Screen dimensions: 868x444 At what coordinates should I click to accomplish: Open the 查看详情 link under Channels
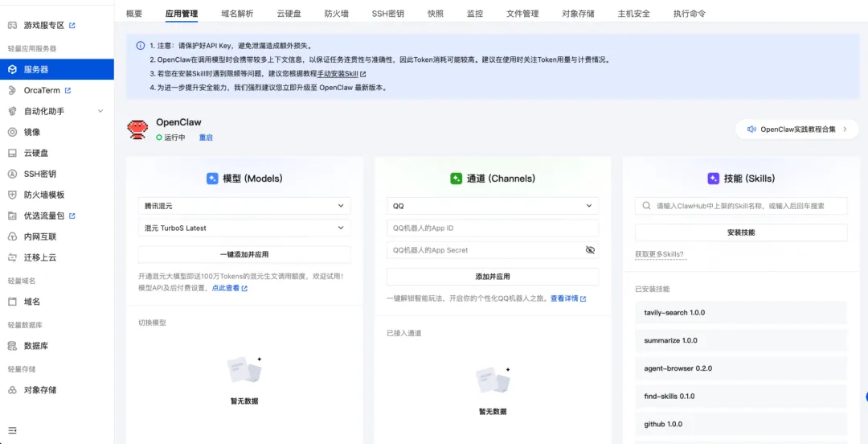click(564, 298)
